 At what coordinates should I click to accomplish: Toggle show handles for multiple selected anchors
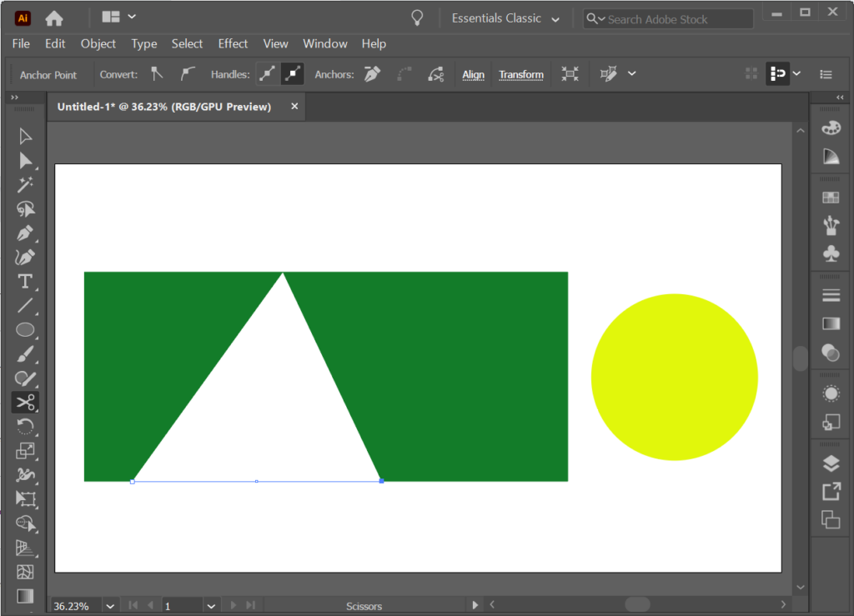point(268,74)
